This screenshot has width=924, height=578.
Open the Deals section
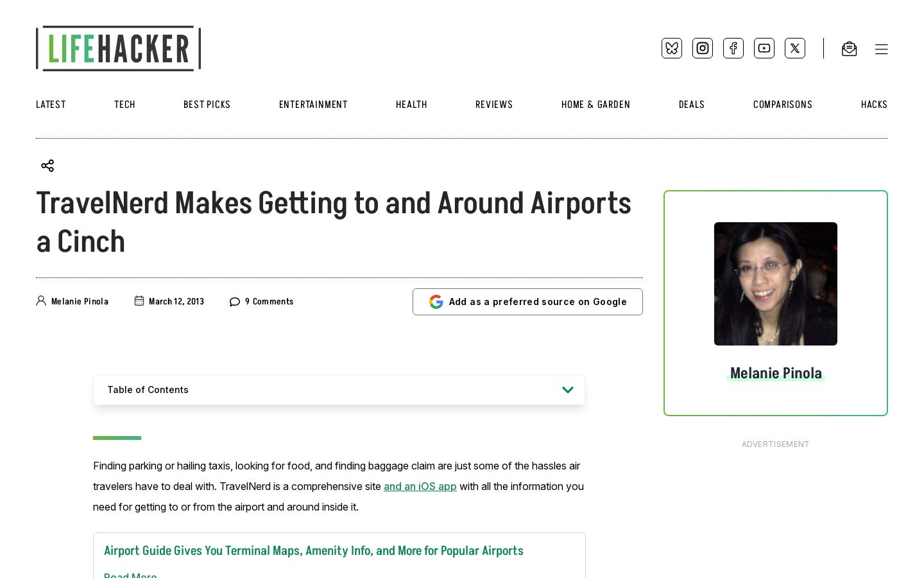coord(692,105)
